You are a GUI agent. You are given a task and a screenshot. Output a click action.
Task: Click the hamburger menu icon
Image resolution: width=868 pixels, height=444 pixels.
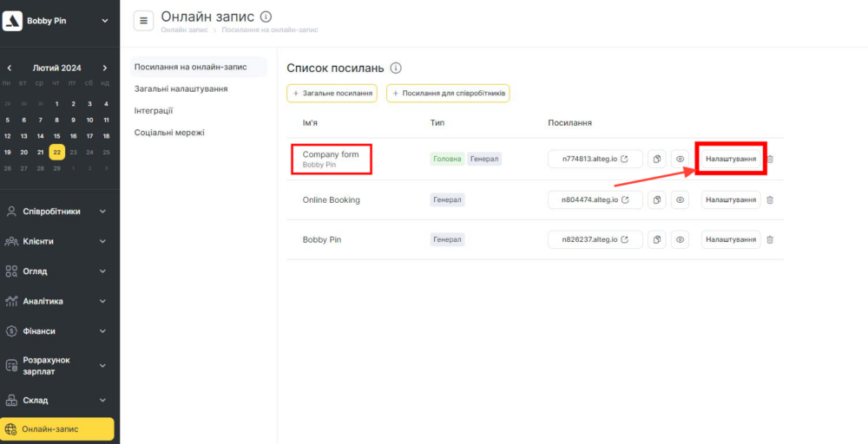[x=143, y=21]
